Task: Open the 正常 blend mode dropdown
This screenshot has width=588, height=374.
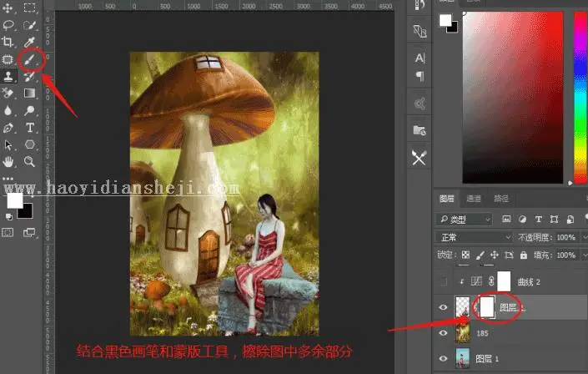Action: [475, 237]
